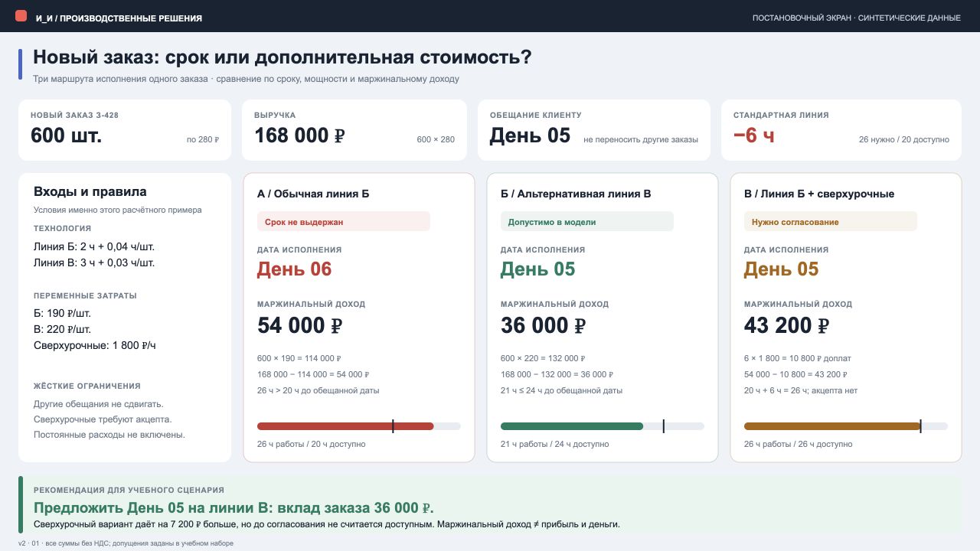
Task: Click the line '600 × 190 = 114 000 ₽'
Action: tap(299, 358)
